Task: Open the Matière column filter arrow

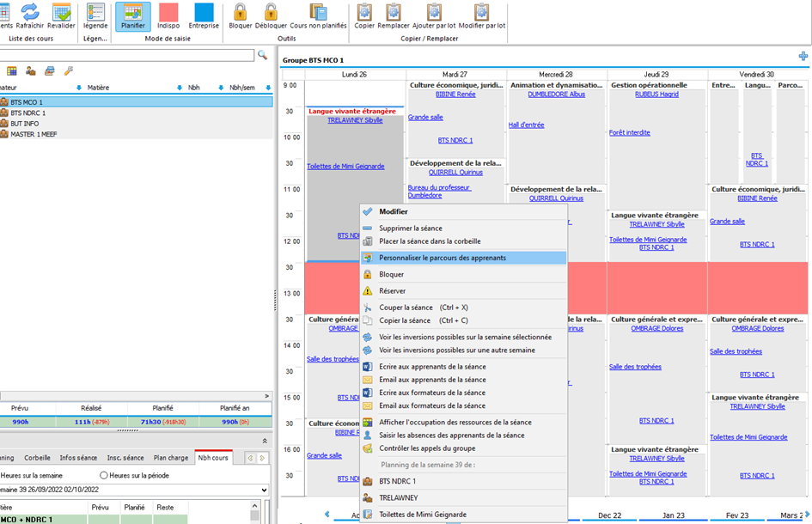Action: 180,88
